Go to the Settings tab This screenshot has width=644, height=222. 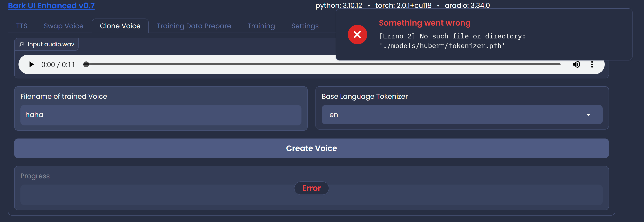[305, 26]
